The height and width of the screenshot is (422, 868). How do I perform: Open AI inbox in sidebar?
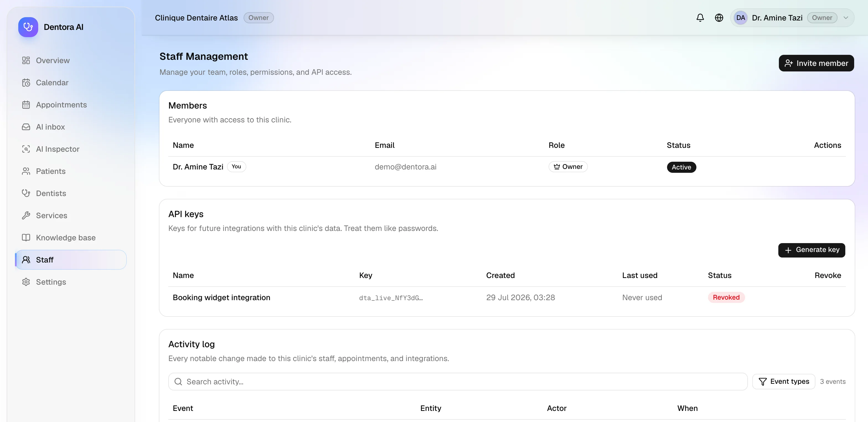(x=71, y=127)
